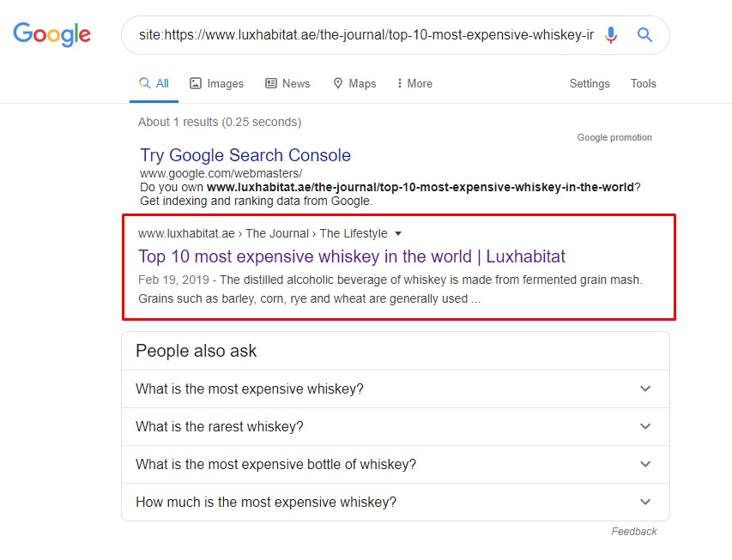Switch to the Maps tab
The height and width of the screenshot is (560, 732).
(354, 83)
